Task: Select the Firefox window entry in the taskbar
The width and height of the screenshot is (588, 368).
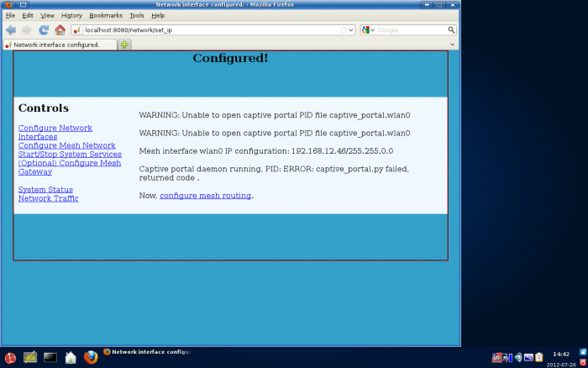Action: [x=149, y=352]
